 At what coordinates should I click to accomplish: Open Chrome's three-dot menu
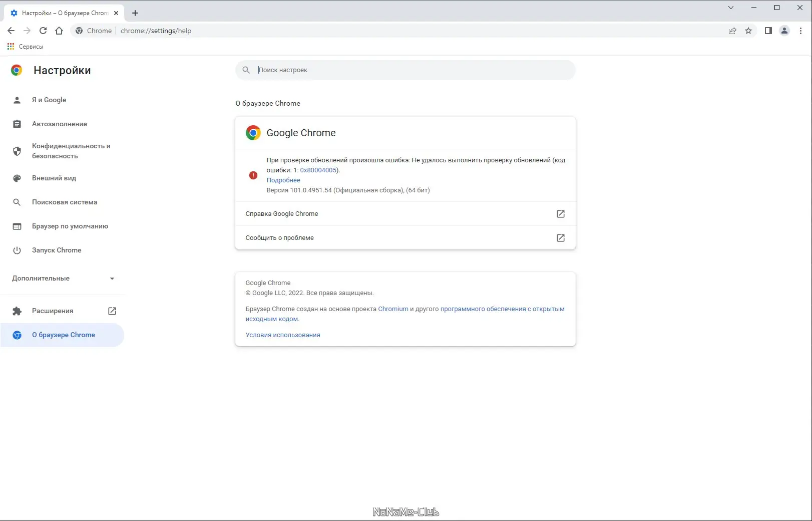coord(800,31)
